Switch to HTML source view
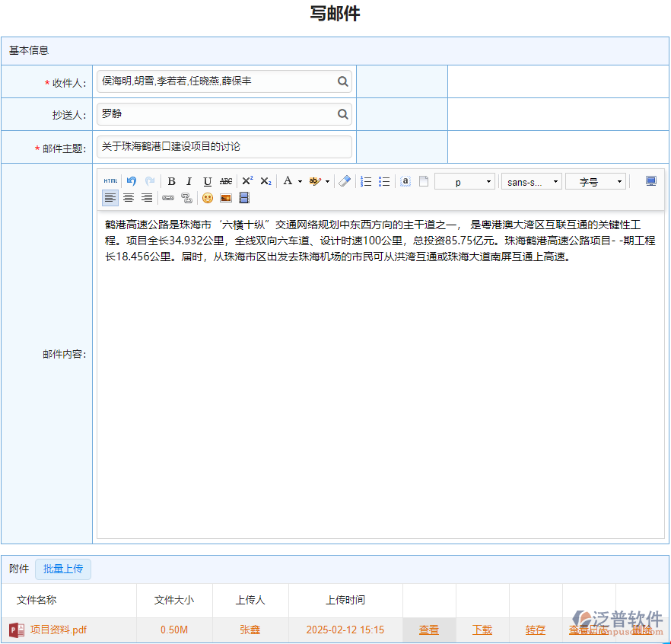The width and height of the screenshot is (671, 644). (110, 180)
